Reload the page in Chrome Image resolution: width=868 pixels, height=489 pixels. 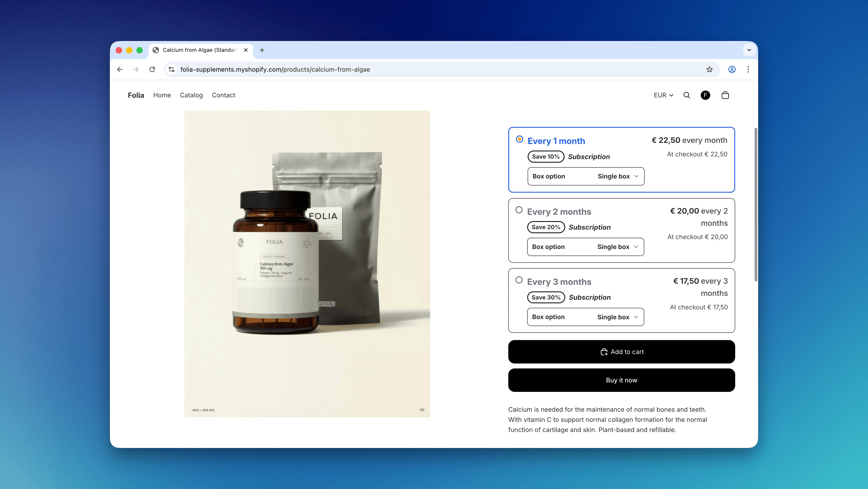coord(152,69)
